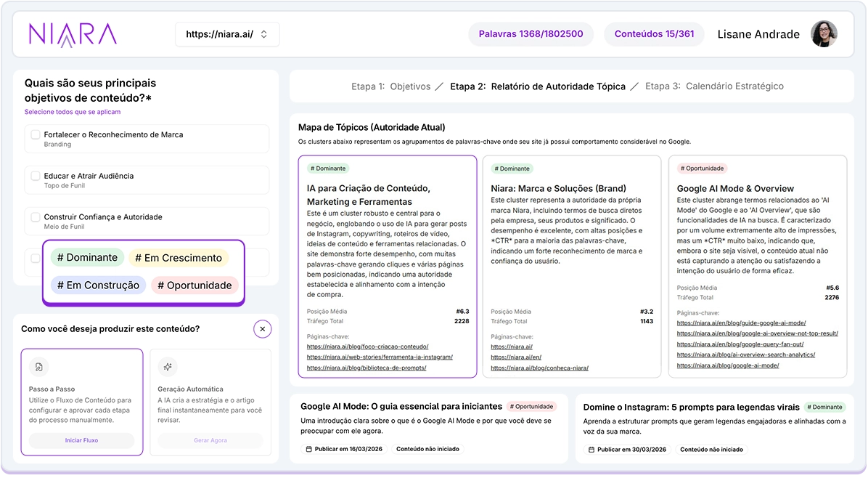Click the Palavras 1368/1802500 counter
The image size is (868, 478).
point(531,34)
